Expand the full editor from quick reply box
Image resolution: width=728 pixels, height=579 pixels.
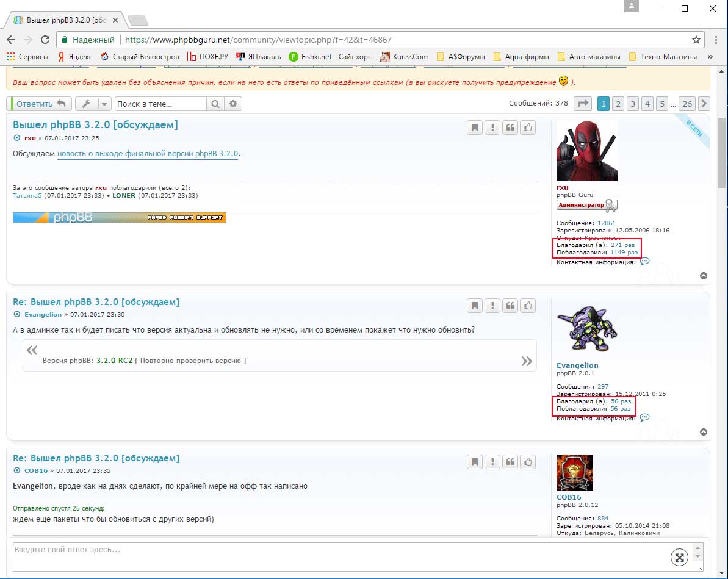679,557
